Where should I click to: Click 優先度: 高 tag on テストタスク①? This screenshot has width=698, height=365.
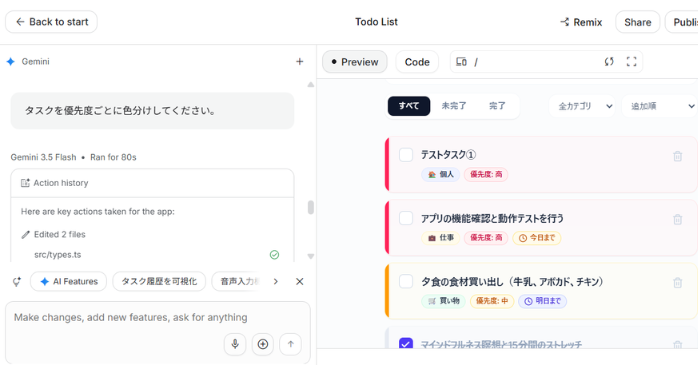point(486,174)
